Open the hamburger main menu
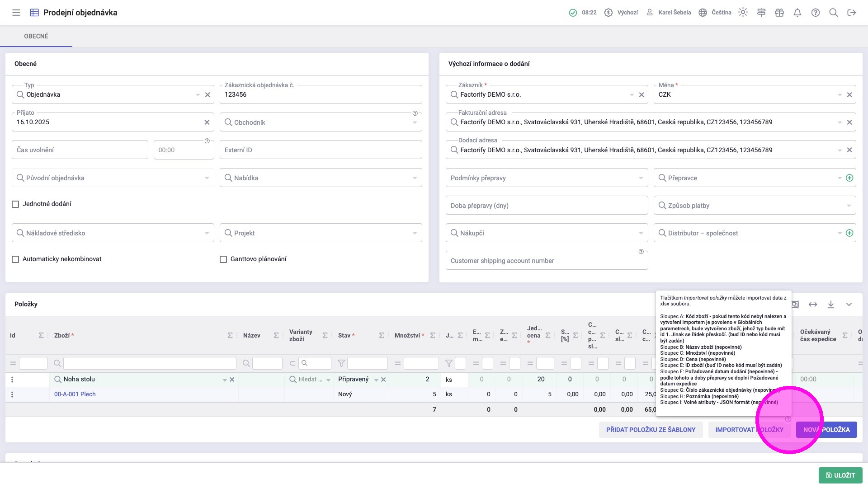868x488 pixels. coord(16,13)
